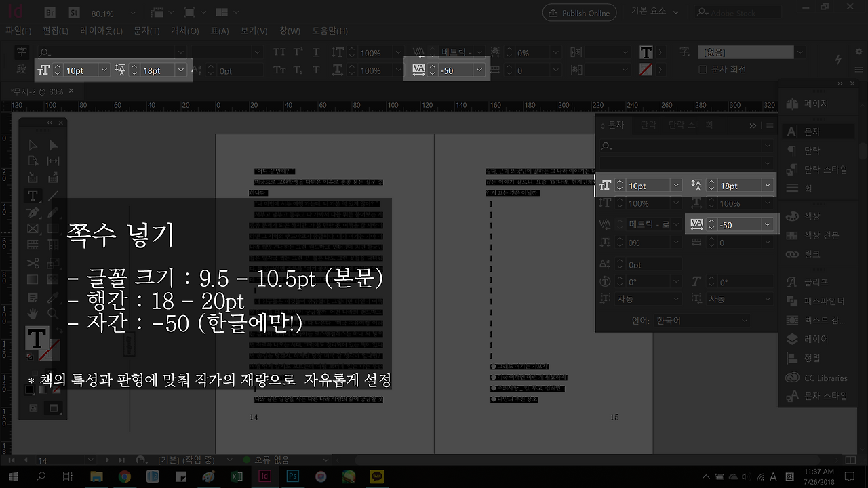
Task: Select the Pencil tool
Action: [x=53, y=212]
